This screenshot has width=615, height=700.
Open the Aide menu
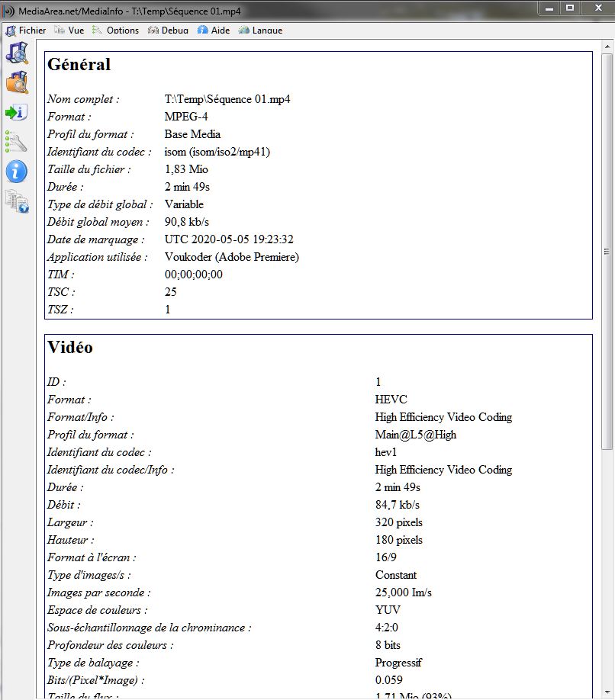click(214, 31)
